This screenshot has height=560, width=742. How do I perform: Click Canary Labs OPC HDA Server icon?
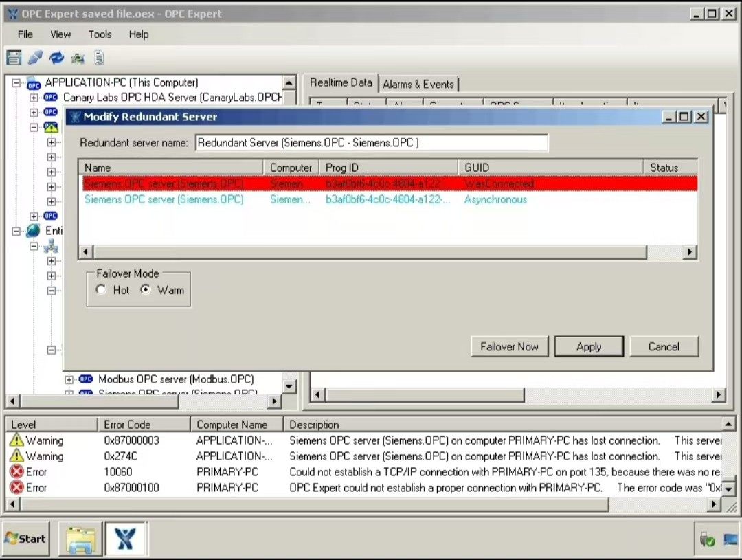tap(51, 97)
